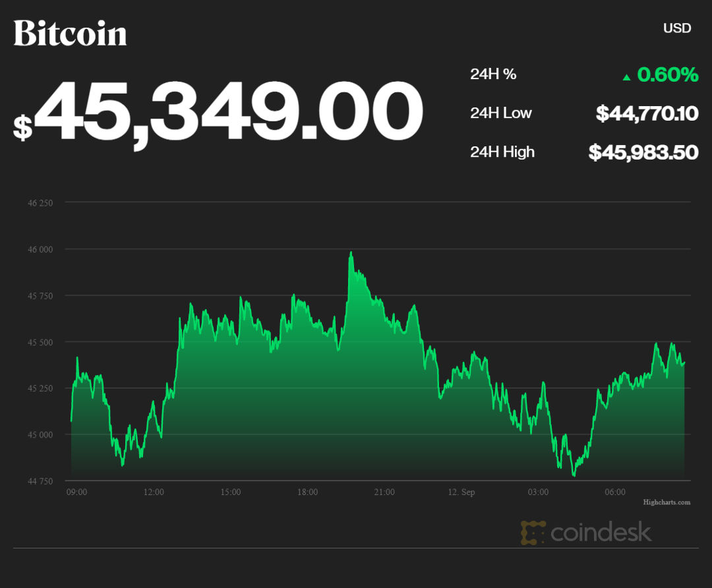Click the Bitcoin title heading
Viewport: 712px width, 588px height.
70,33
